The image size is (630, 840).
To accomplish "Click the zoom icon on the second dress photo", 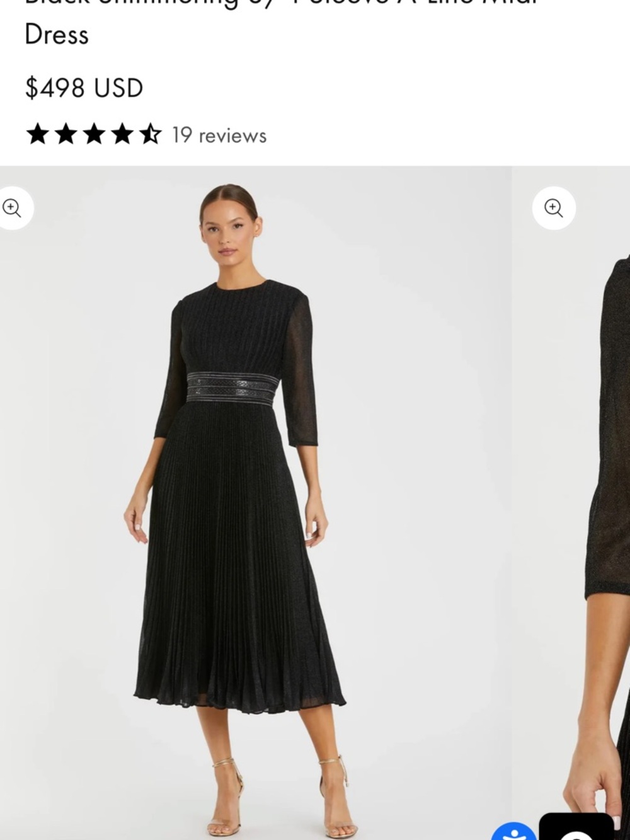I will pyautogui.click(x=554, y=208).
